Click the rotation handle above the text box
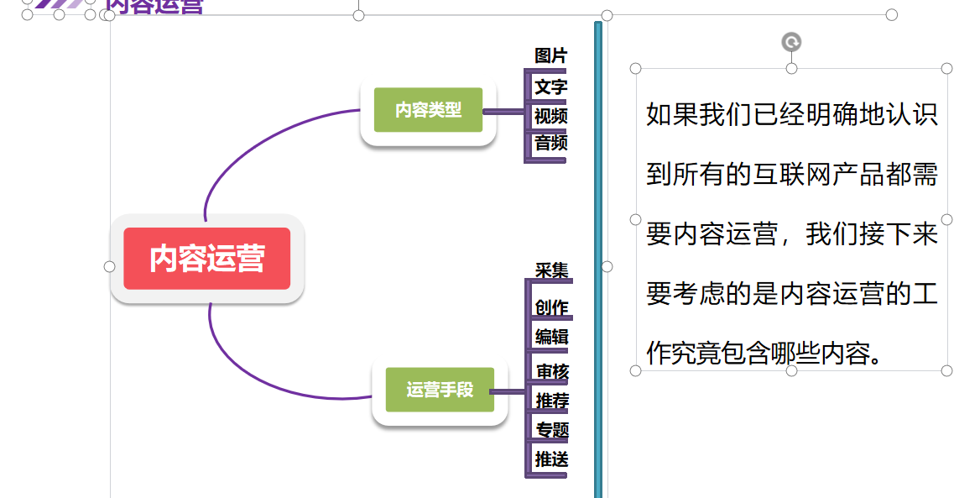Screen dimensions: 980x498 click(x=791, y=42)
